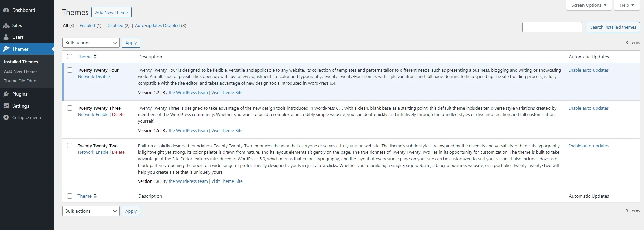Check the select-all box in table footer
This screenshot has height=230, width=644.
tap(70, 196)
